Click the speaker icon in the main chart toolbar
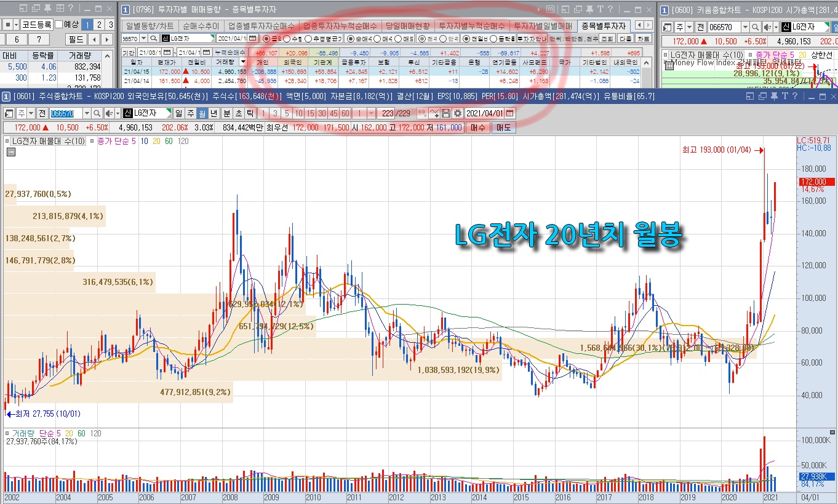 point(110,113)
